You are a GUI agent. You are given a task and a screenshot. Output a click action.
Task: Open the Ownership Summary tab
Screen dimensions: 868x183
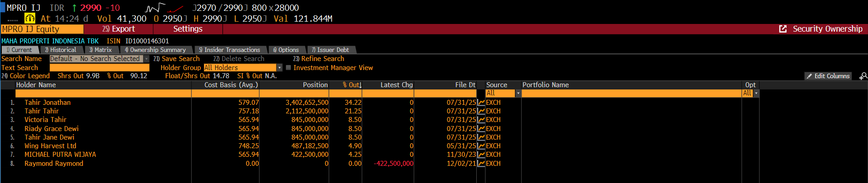coord(156,50)
